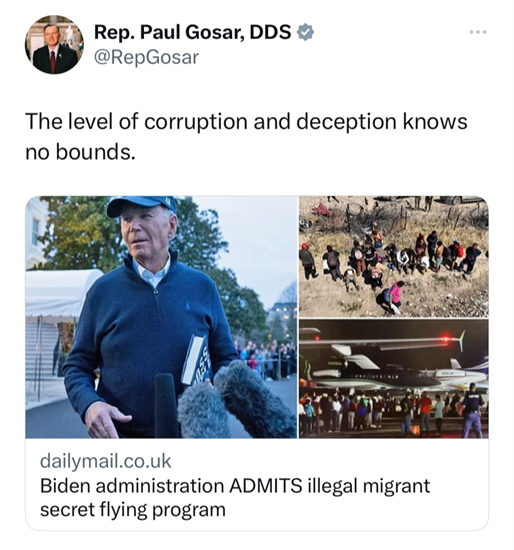Click the dailymail.co.uk source domain
Viewport: 514px width, 550px height.
[105, 461]
